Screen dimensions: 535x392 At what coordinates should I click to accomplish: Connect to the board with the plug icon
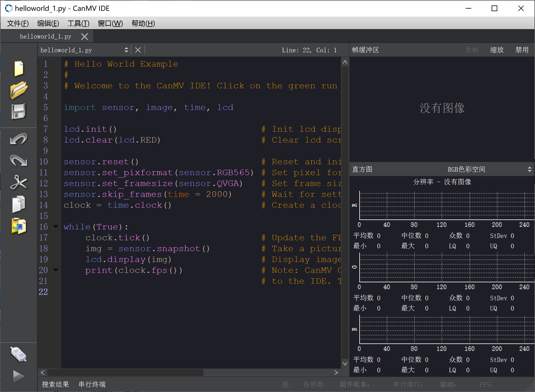(19, 354)
